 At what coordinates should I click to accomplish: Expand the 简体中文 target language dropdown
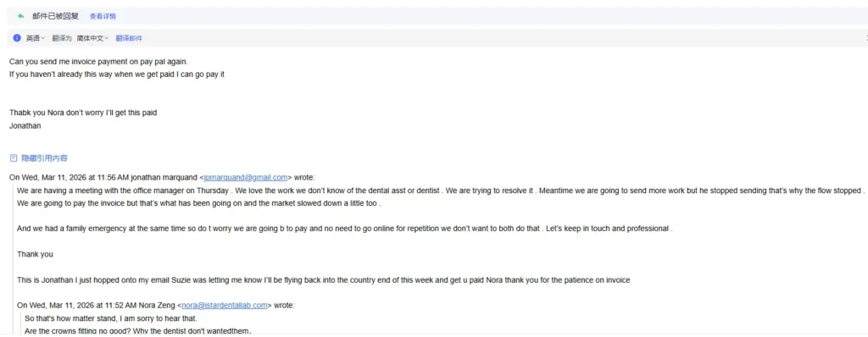point(92,38)
